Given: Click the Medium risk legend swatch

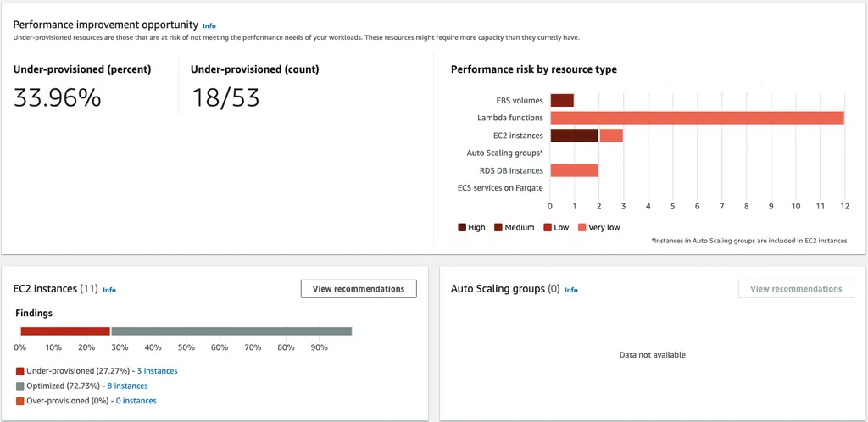Looking at the screenshot, I should [x=498, y=227].
